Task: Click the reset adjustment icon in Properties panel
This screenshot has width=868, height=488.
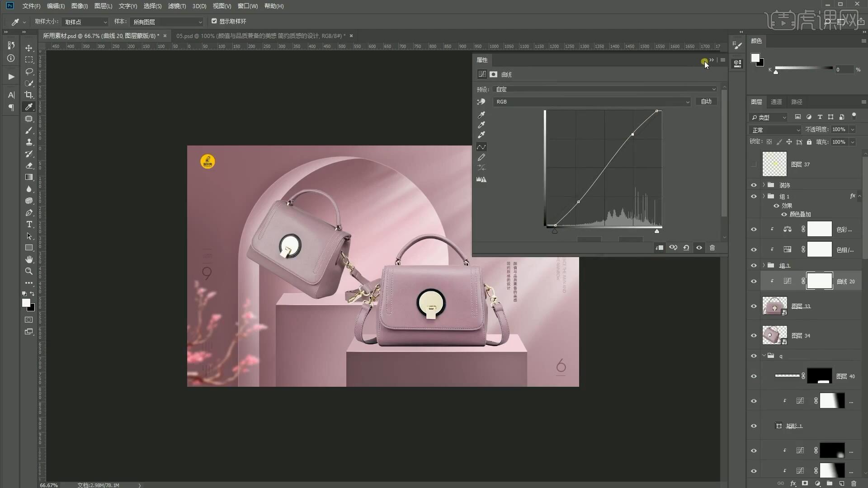Action: pos(686,248)
